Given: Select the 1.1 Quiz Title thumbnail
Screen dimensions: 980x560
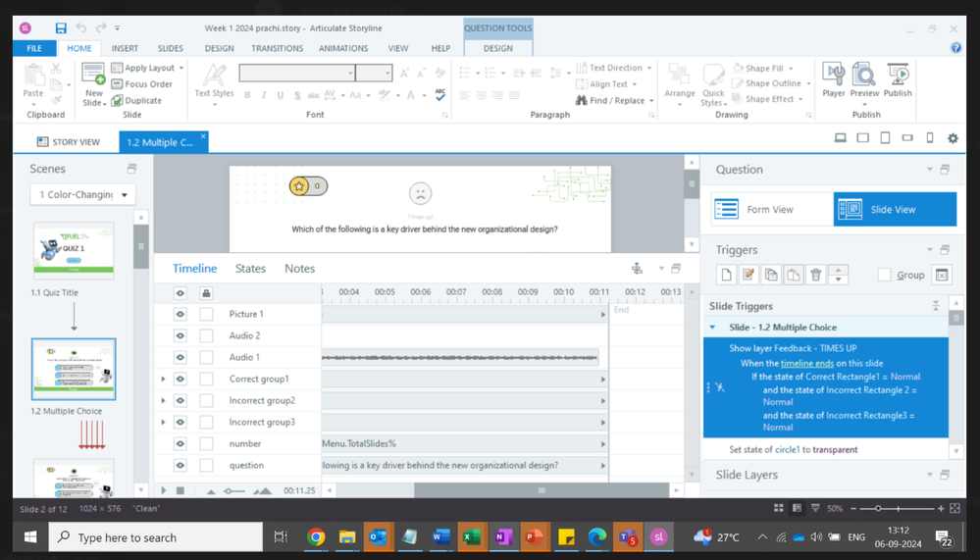Looking at the screenshot, I should click(x=74, y=251).
